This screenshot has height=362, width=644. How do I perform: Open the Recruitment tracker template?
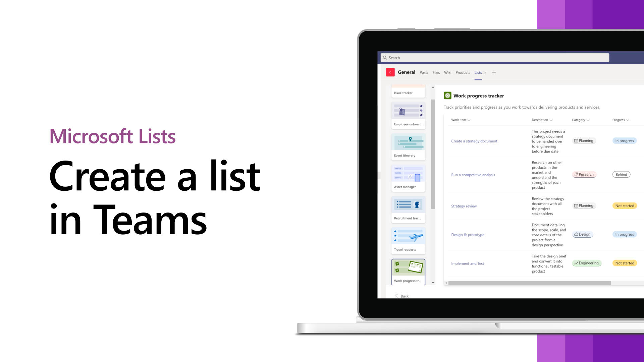pyautogui.click(x=408, y=208)
